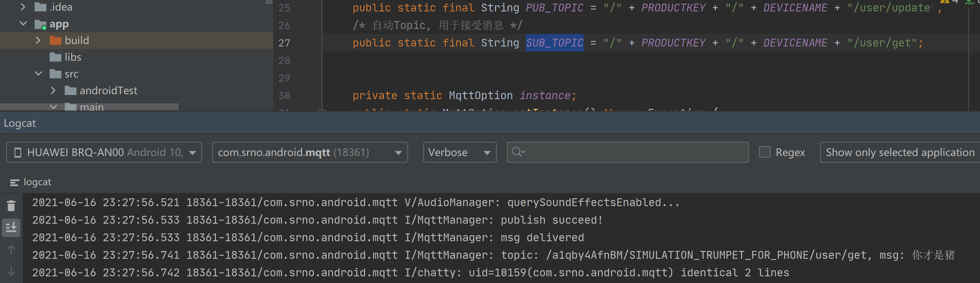Expand the .idea folder
The height and width of the screenshot is (283, 980).
click(23, 7)
